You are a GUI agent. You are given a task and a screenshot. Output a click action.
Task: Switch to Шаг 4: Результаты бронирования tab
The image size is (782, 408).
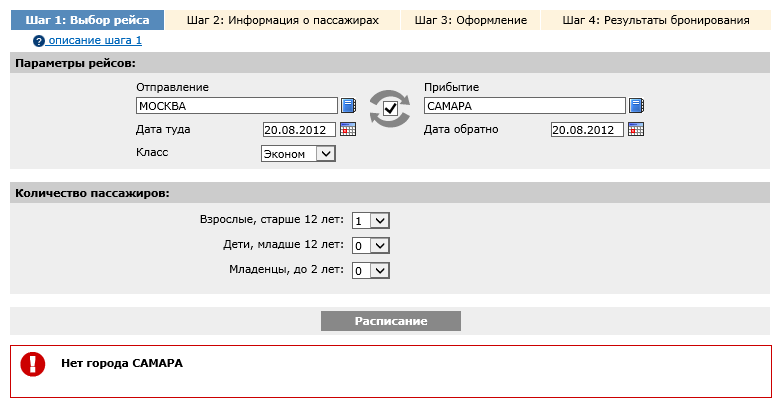pos(656,20)
